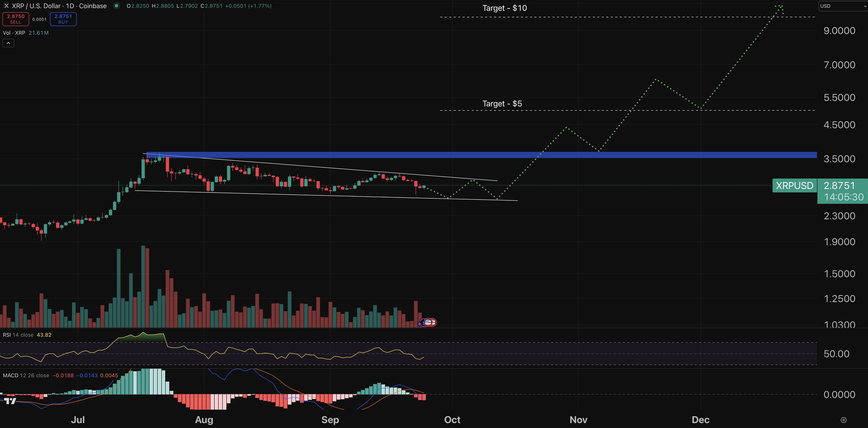Select the blue resistance zone rectangle
This screenshot has height=428, width=868.
pos(482,155)
